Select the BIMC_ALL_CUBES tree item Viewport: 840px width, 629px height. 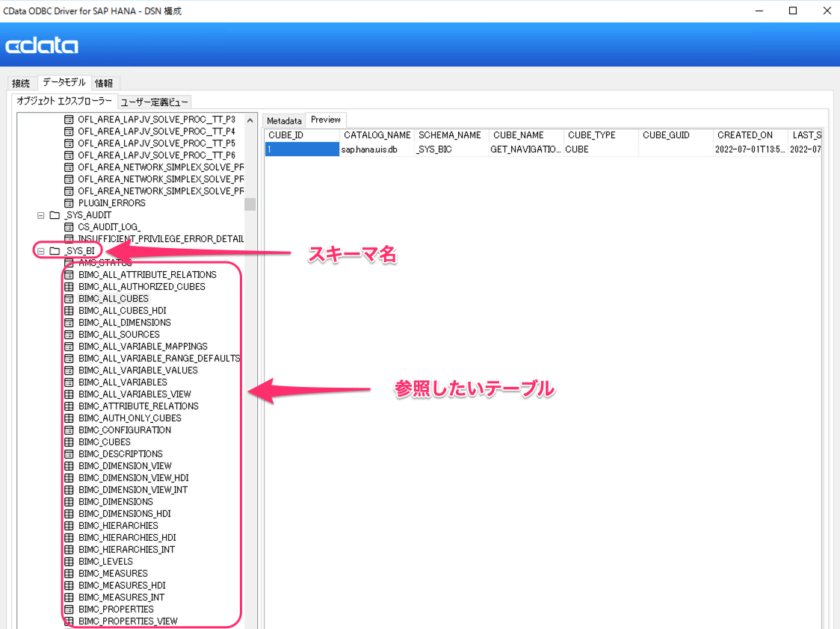click(x=113, y=299)
